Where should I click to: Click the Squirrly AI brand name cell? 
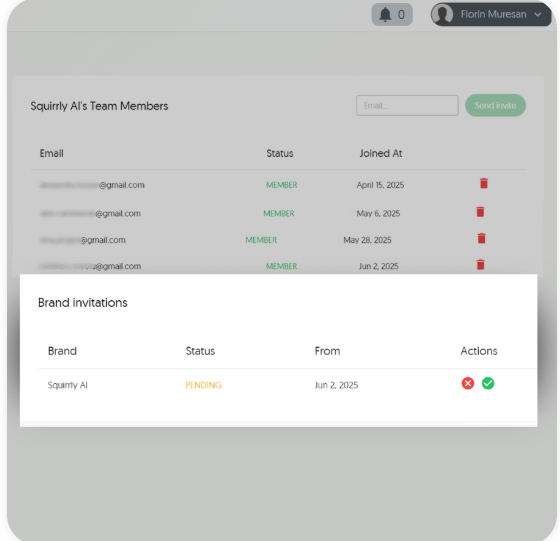click(x=68, y=385)
